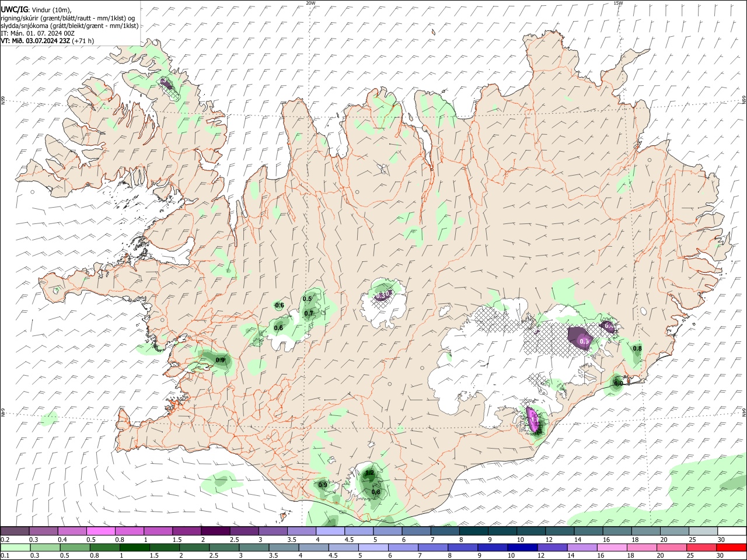Click the 1.0 value near the southeast coast
This screenshot has height=560, width=747.
pyautogui.click(x=618, y=383)
